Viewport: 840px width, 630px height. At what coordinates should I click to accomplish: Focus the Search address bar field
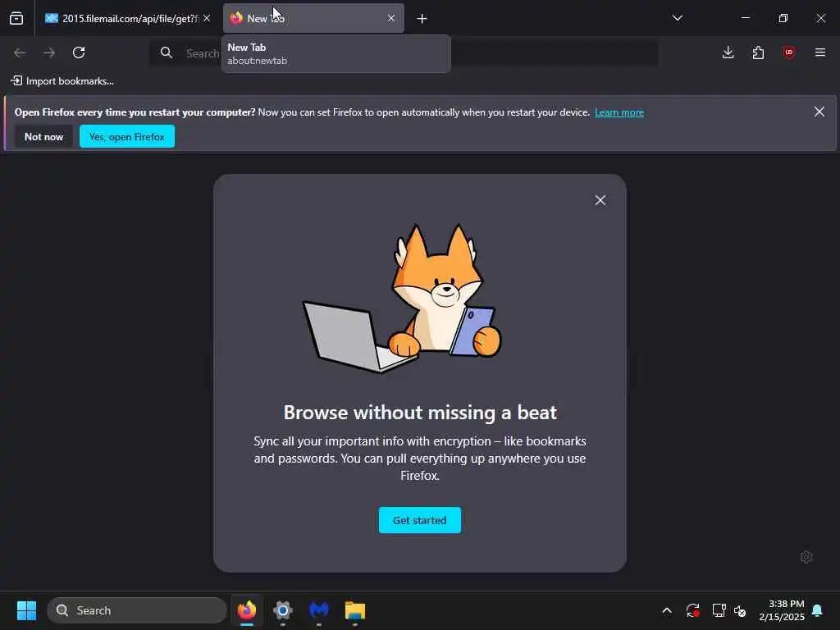404,53
